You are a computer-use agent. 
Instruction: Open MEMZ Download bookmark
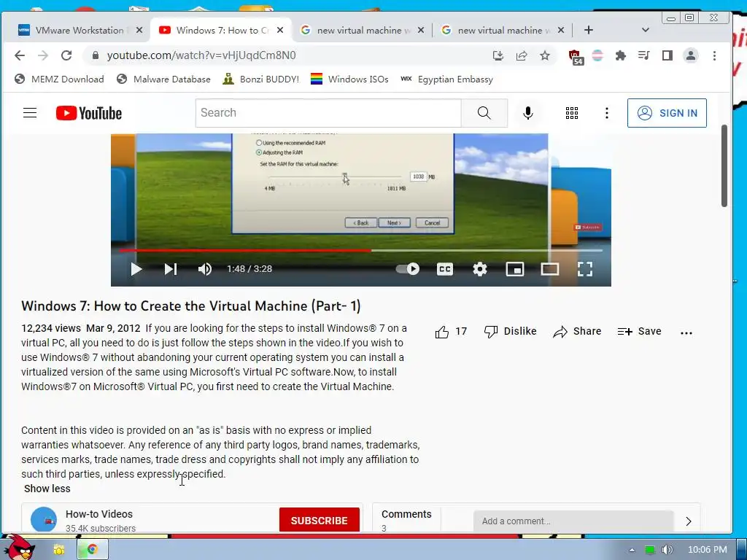point(59,79)
